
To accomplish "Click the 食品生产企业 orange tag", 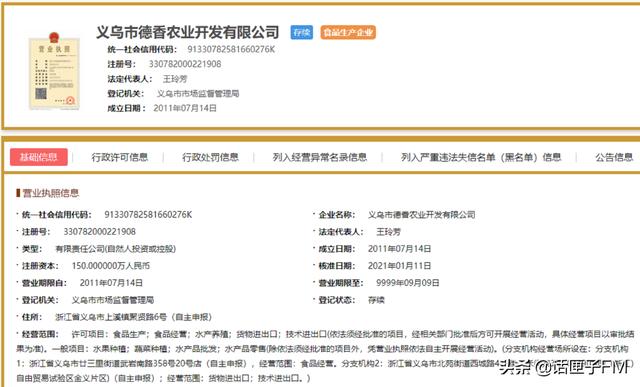I will pyautogui.click(x=348, y=32).
